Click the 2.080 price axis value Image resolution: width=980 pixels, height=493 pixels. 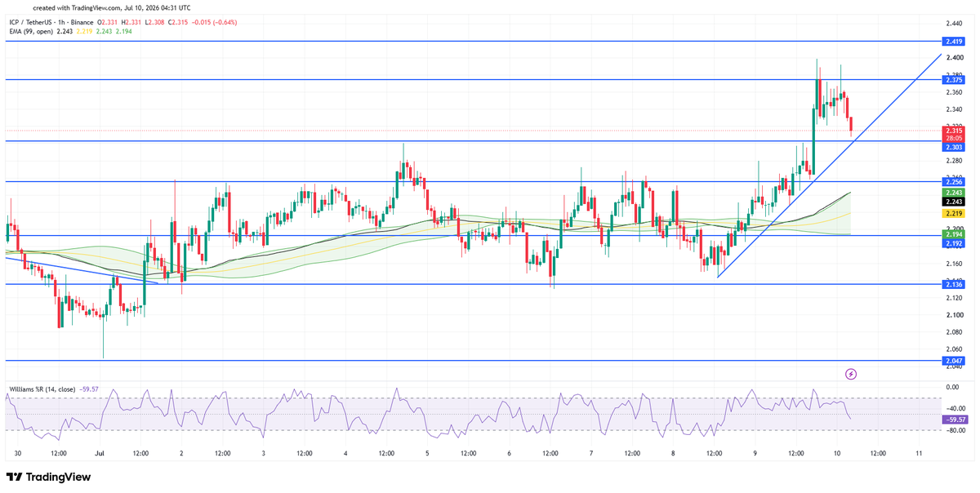954,332
